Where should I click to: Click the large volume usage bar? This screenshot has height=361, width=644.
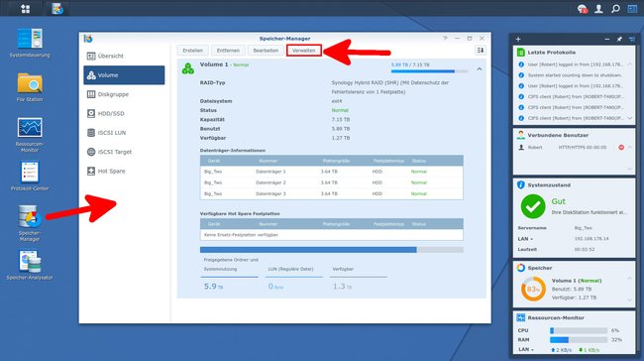point(332,250)
